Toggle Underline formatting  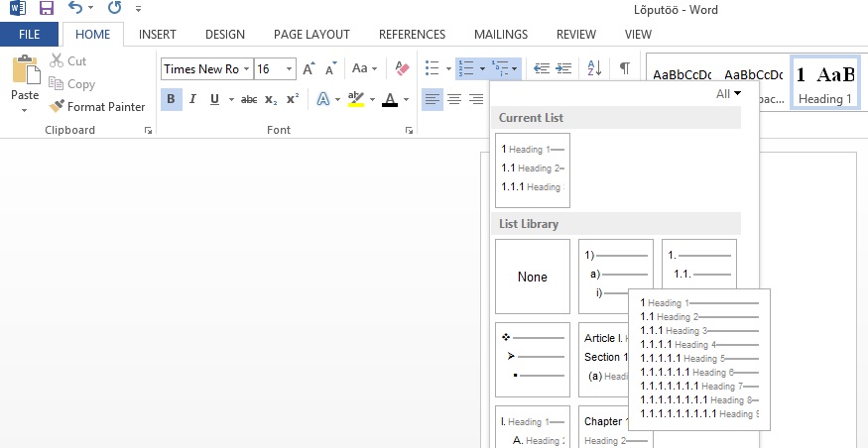(x=215, y=99)
